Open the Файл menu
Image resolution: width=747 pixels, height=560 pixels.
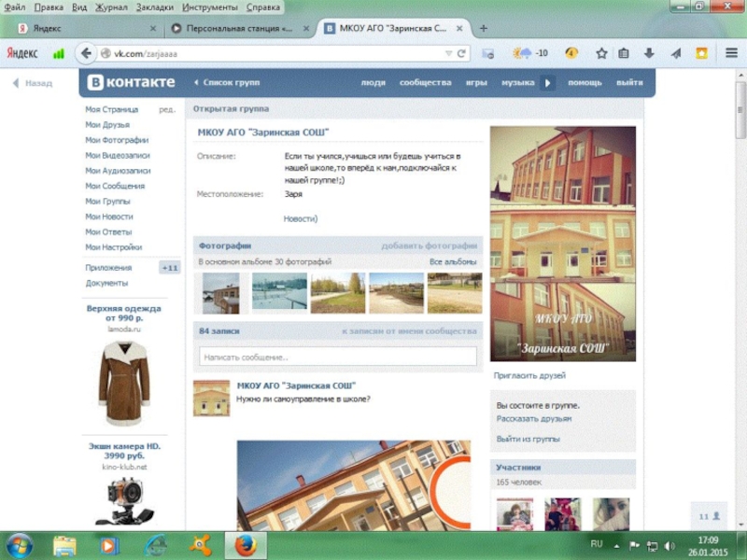[15, 7]
